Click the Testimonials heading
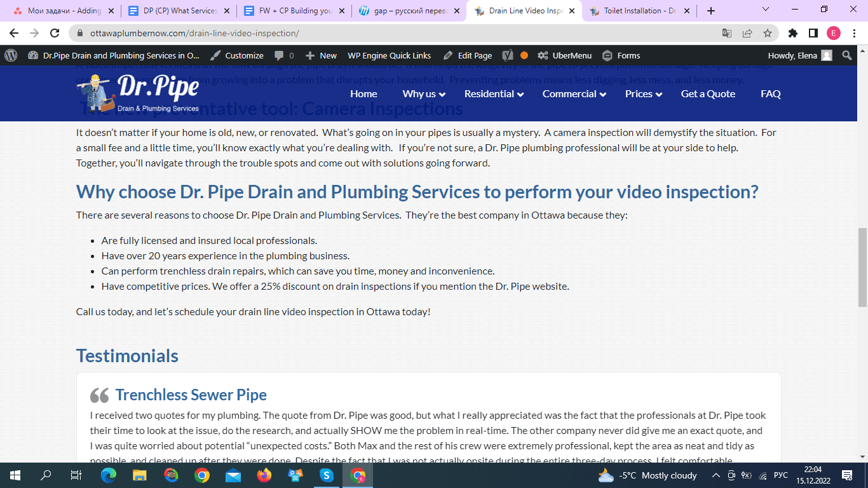 click(x=127, y=355)
